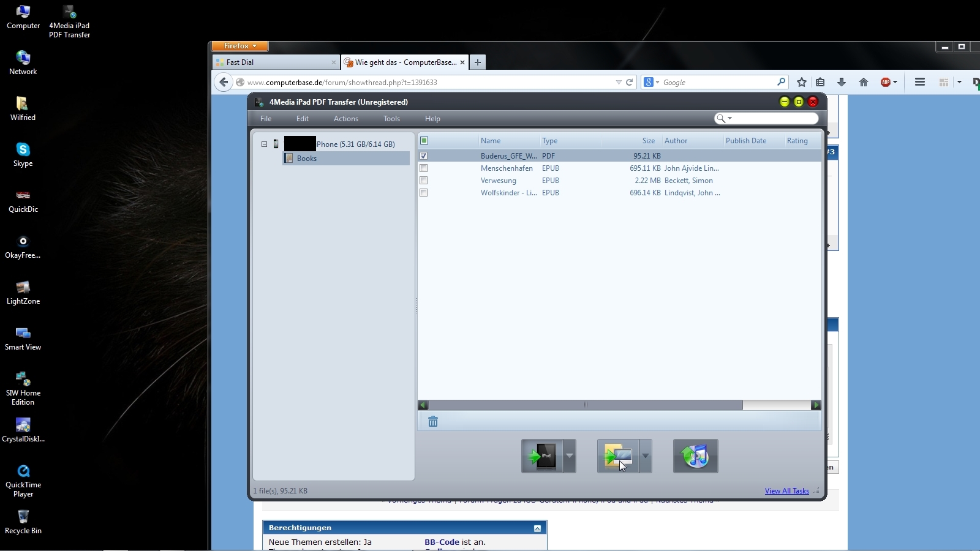Screen dimensions: 980x551
Task: Open the copy to iPad dropdown arrow
Action: [570, 456]
